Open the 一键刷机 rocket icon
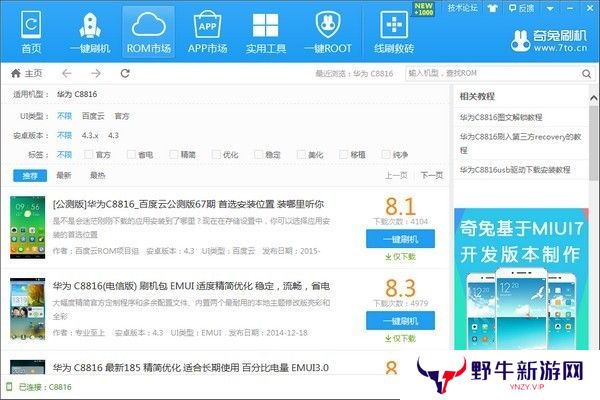 click(90, 32)
